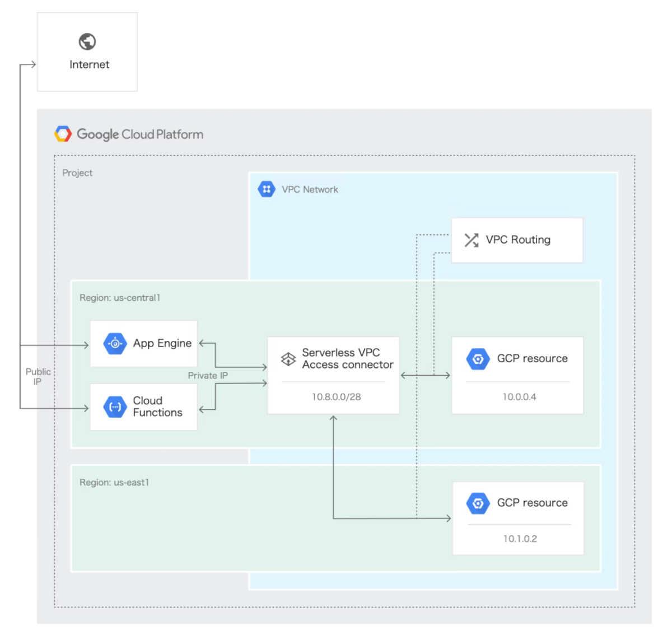Select the '10.1.0.2' IP address
672x640 pixels.
520,539
